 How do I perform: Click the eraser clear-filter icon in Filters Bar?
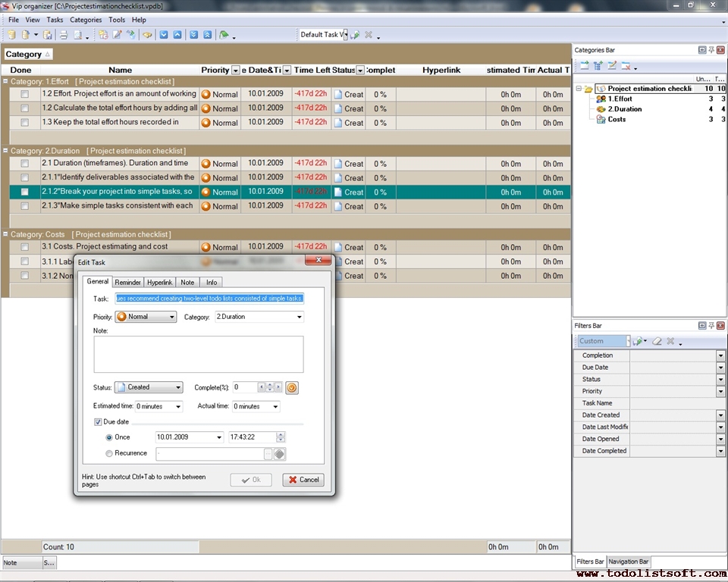[657, 342]
